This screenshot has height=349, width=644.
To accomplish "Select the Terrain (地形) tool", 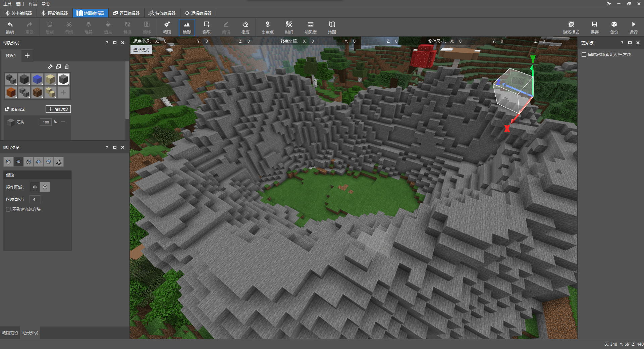I will click(x=187, y=27).
